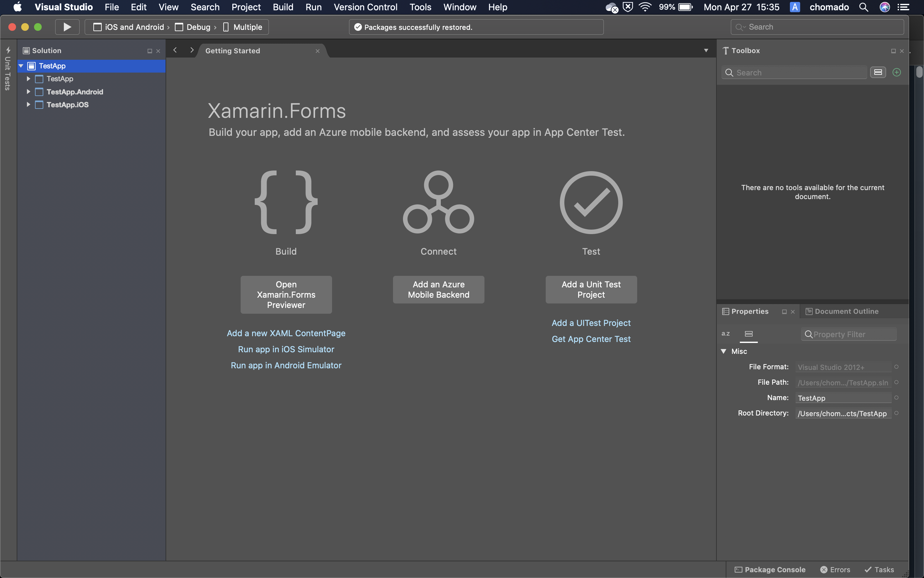Focus the Property Filter field
Image resolution: width=924 pixels, height=578 pixels.
[x=848, y=335]
